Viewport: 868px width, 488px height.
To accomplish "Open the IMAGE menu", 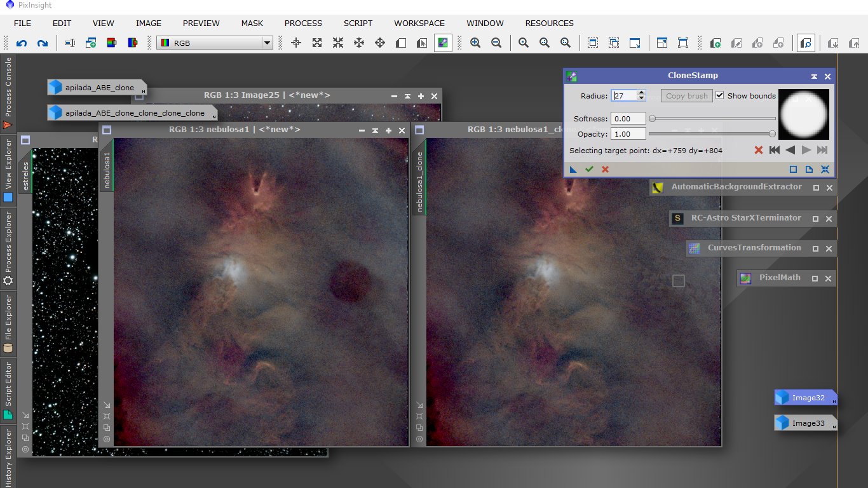I will point(149,23).
